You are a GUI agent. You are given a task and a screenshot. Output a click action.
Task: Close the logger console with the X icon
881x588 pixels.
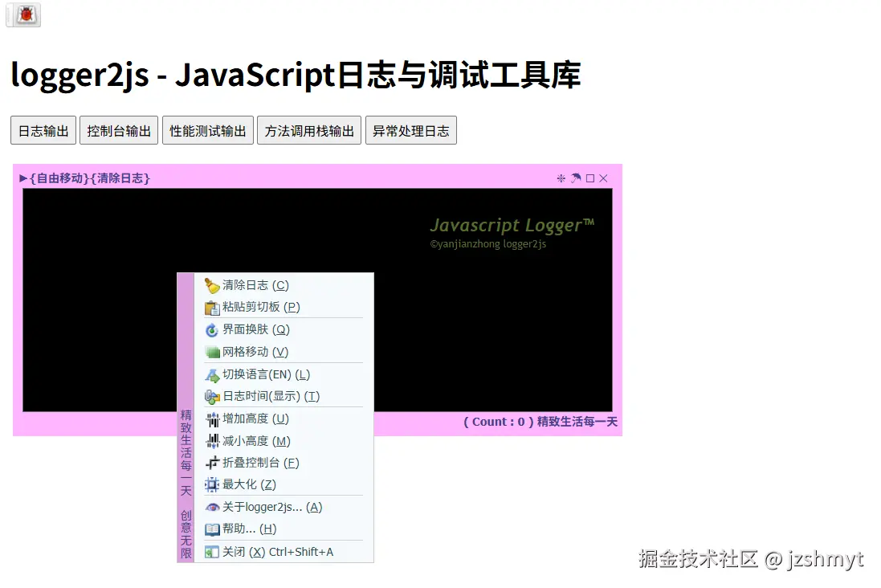click(603, 178)
